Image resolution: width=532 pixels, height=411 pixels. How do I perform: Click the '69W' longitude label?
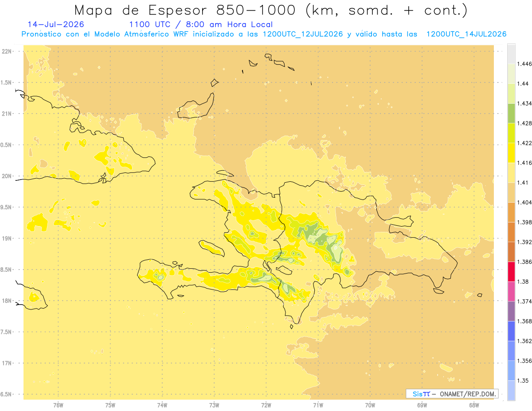[x=422, y=405]
